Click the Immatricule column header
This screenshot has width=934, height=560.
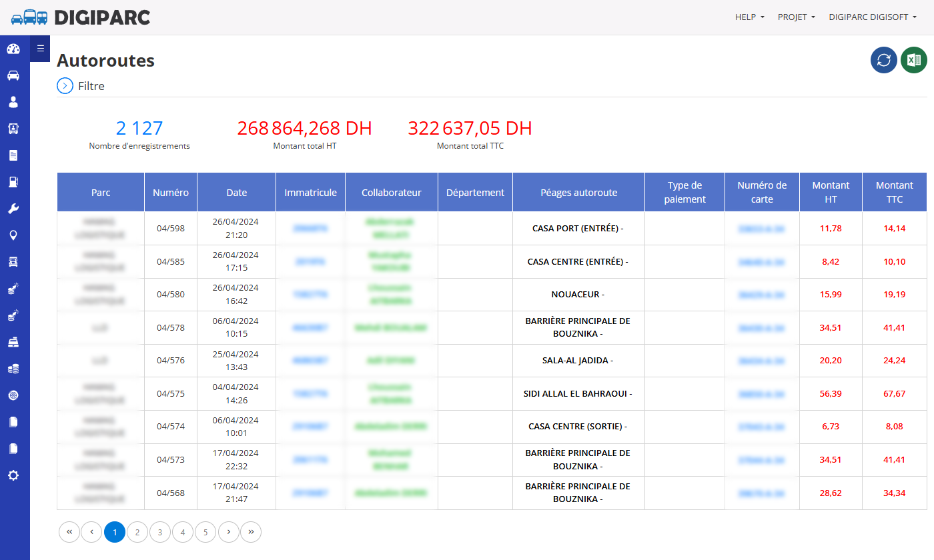coord(311,193)
